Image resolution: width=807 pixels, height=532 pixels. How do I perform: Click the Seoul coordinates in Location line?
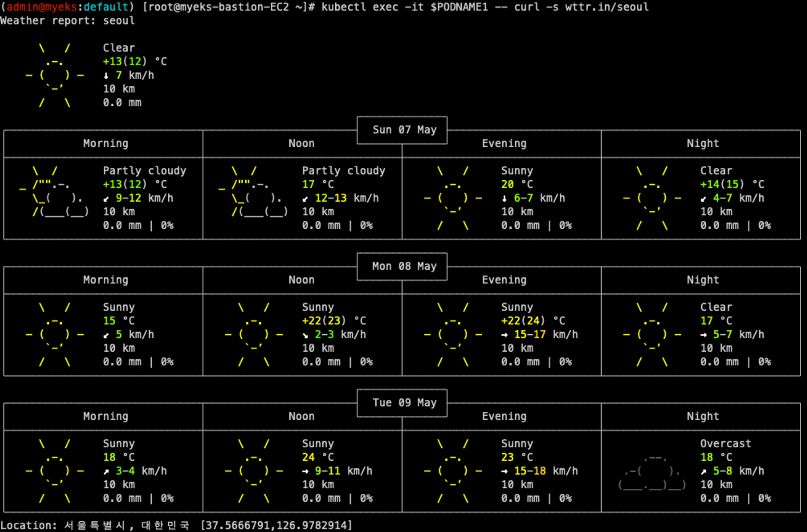click(x=276, y=525)
